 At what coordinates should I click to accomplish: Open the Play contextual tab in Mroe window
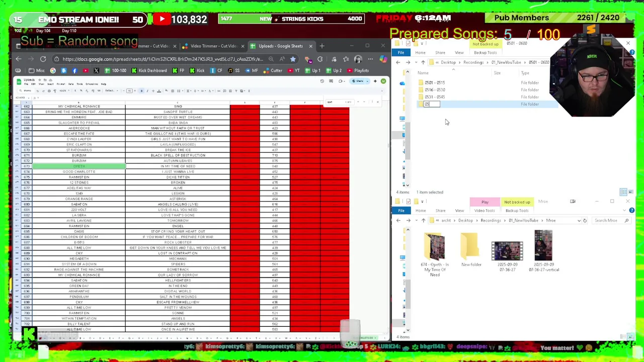(x=485, y=202)
